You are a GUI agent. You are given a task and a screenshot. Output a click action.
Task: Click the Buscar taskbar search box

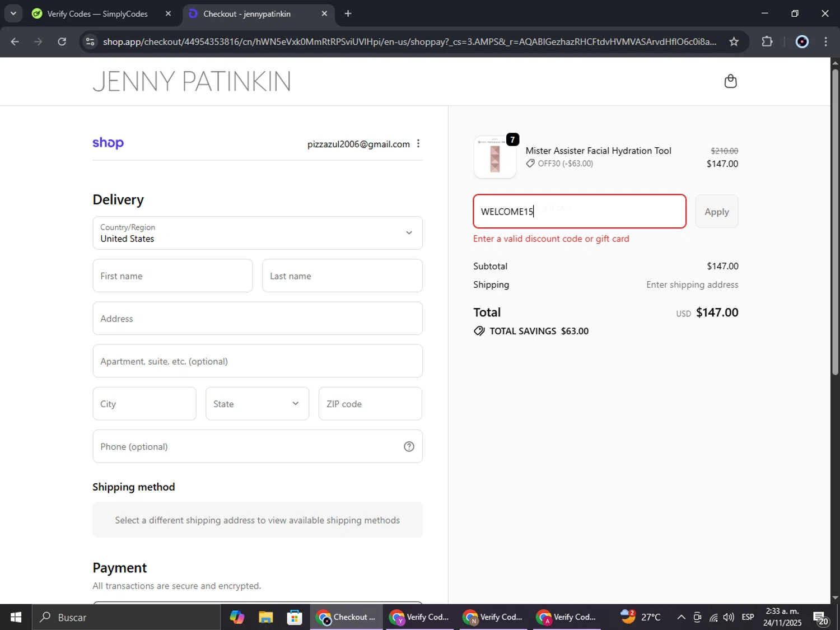[x=126, y=617]
